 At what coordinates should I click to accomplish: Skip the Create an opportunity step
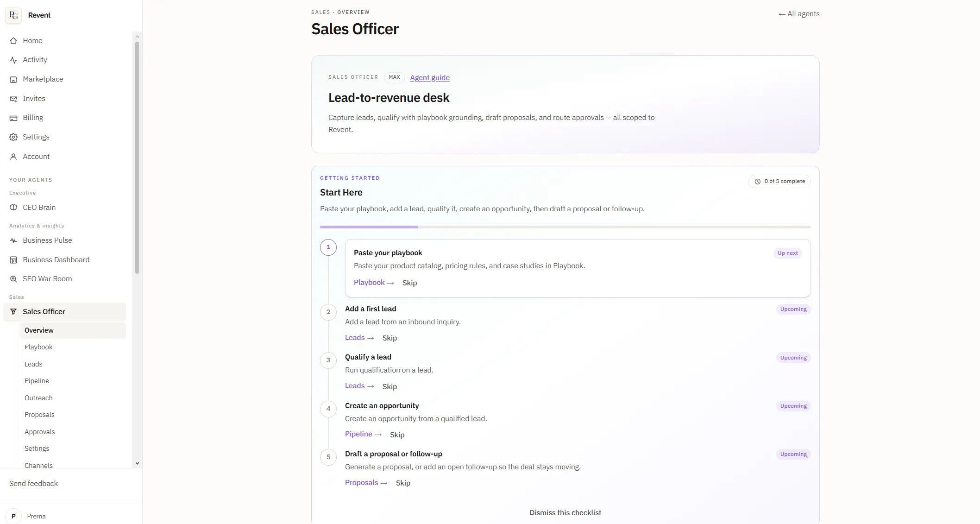coord(397,435)
